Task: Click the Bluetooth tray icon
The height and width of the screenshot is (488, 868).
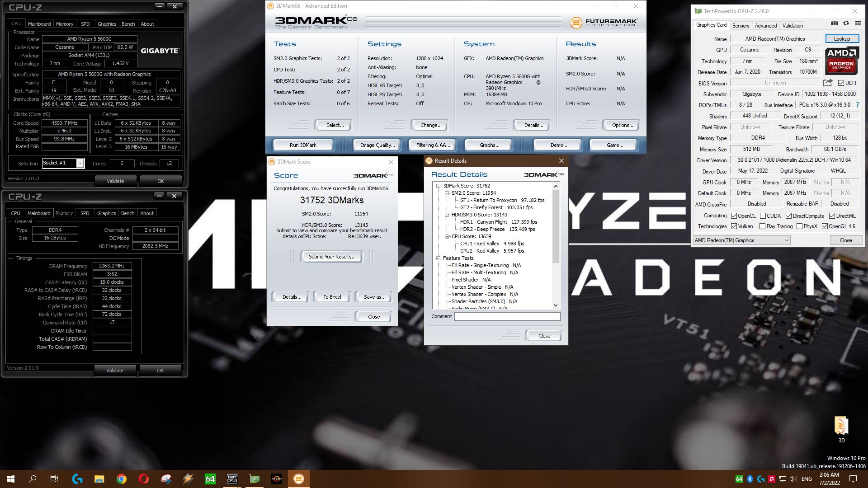Action: 750,479
